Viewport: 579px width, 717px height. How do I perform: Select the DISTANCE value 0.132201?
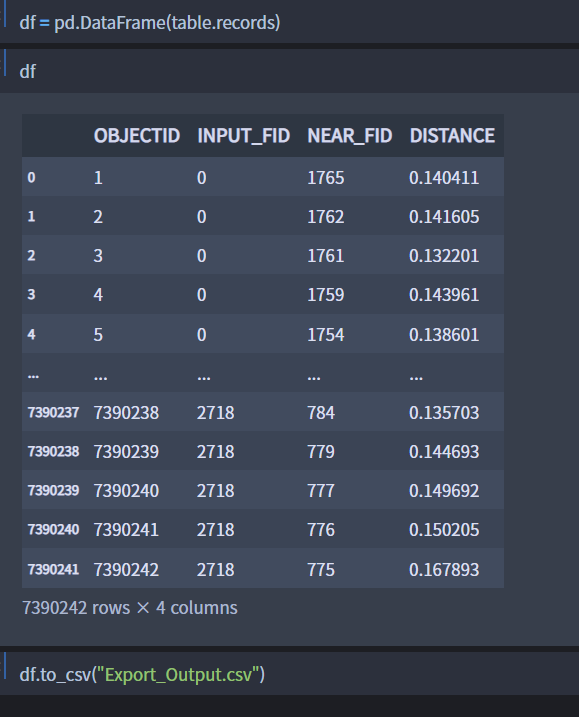coord(444,255)
